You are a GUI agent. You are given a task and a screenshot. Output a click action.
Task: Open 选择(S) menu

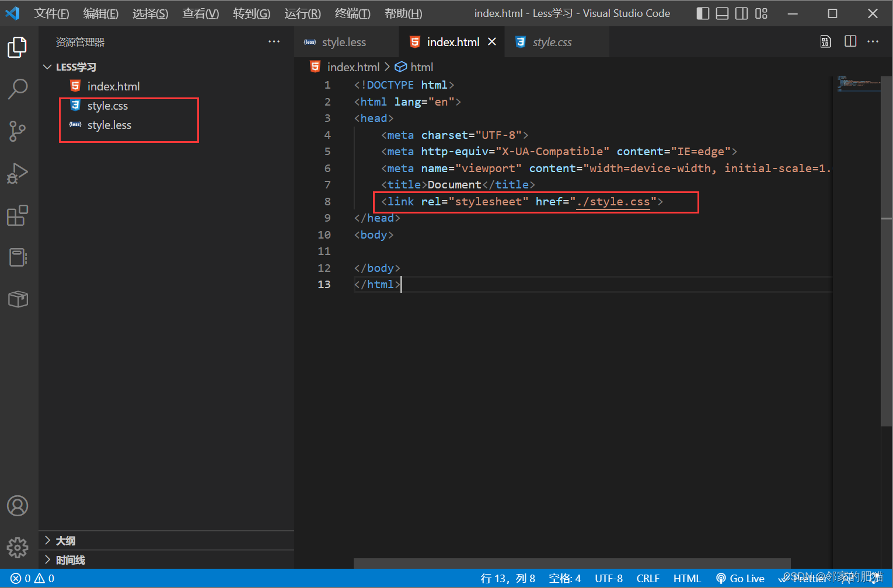(150, 13)
